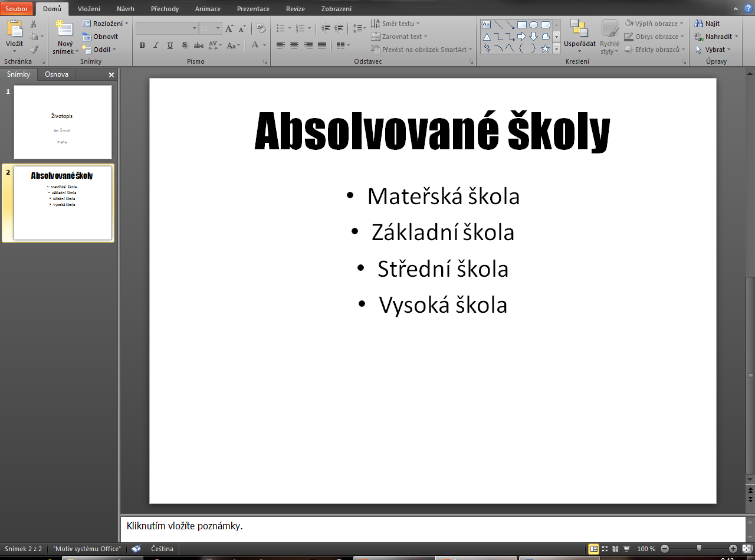The image size is (755, 560).
Task: Click the zoom slider handle
Action: [699, 549]
